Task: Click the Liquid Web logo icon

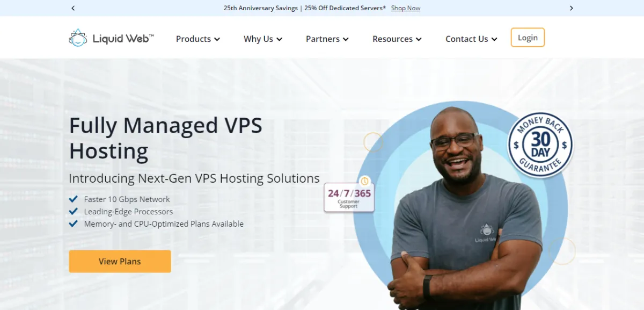Action: click(78, 38)
